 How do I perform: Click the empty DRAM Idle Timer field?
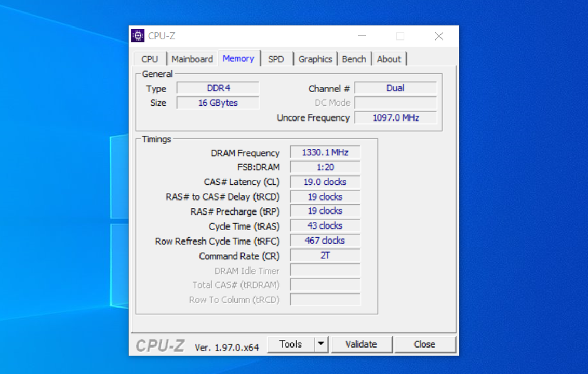pyautogui.click(x=325, y=270)
